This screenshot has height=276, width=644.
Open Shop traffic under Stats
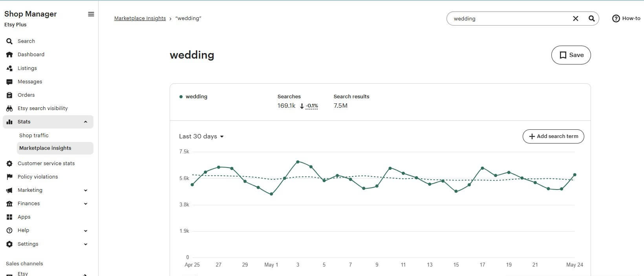point(34,135)
